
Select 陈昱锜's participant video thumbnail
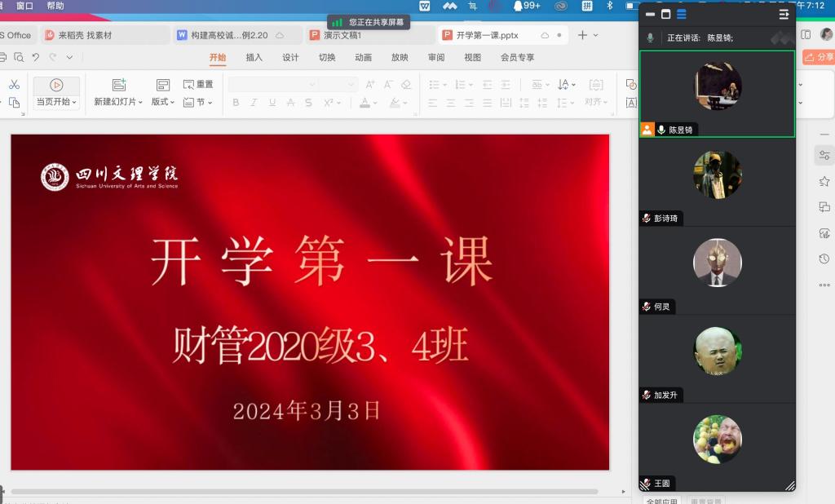717,86
